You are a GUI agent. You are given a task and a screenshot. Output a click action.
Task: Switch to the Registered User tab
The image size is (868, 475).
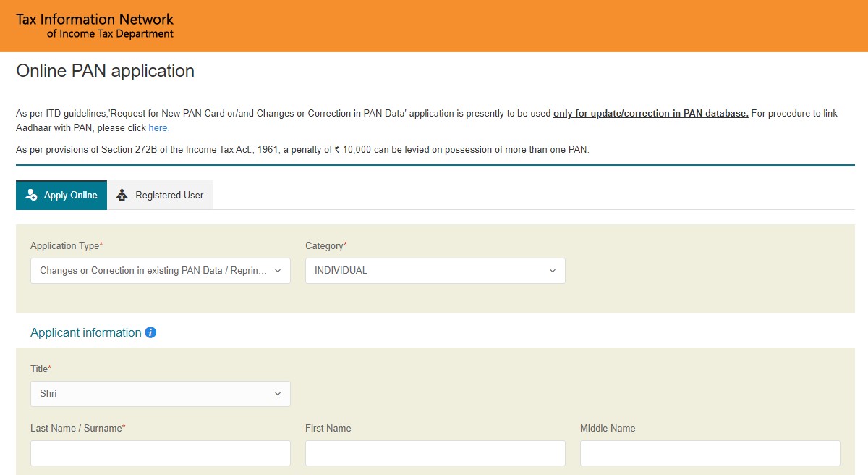[161, 195]
